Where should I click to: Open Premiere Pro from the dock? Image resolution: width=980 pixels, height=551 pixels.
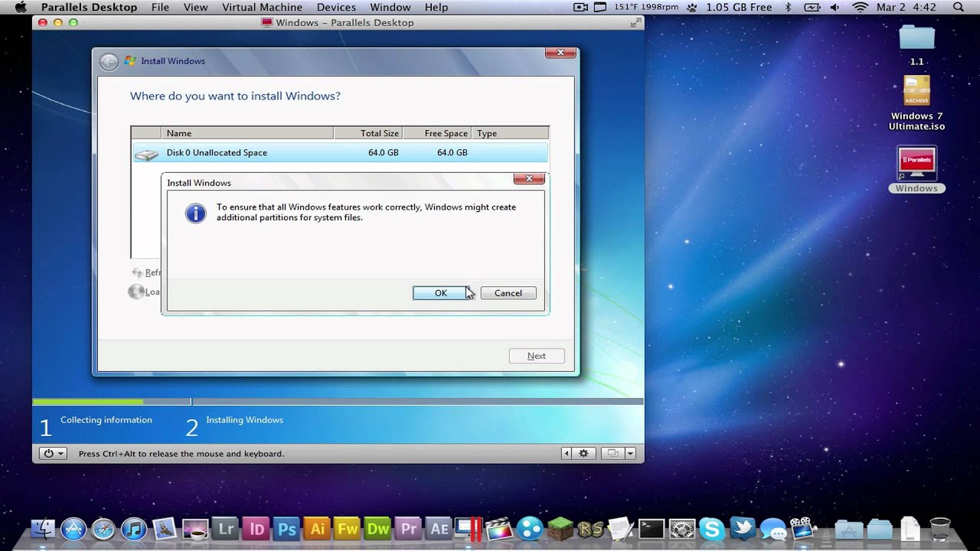point(409,529)
